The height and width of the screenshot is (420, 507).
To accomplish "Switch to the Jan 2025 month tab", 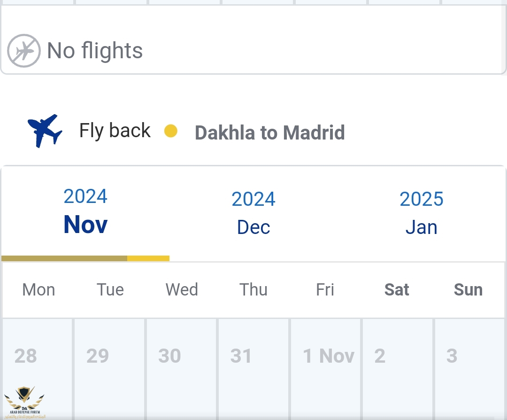I will click(x=421, y=214).
